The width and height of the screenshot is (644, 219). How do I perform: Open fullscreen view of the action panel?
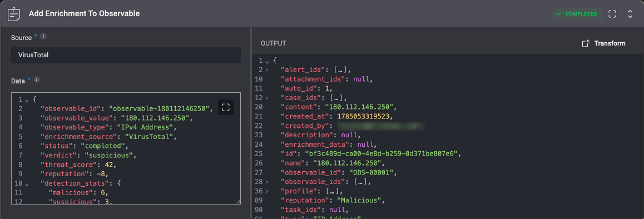612,13
